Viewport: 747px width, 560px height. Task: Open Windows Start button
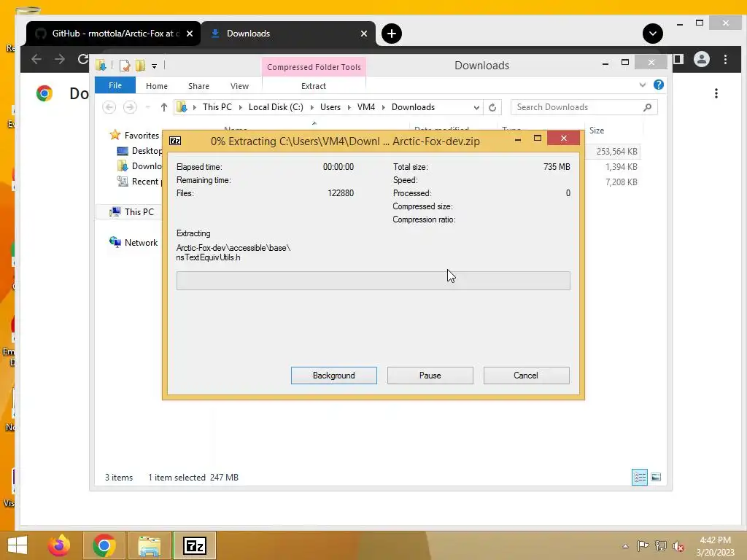tap(18, 545)
